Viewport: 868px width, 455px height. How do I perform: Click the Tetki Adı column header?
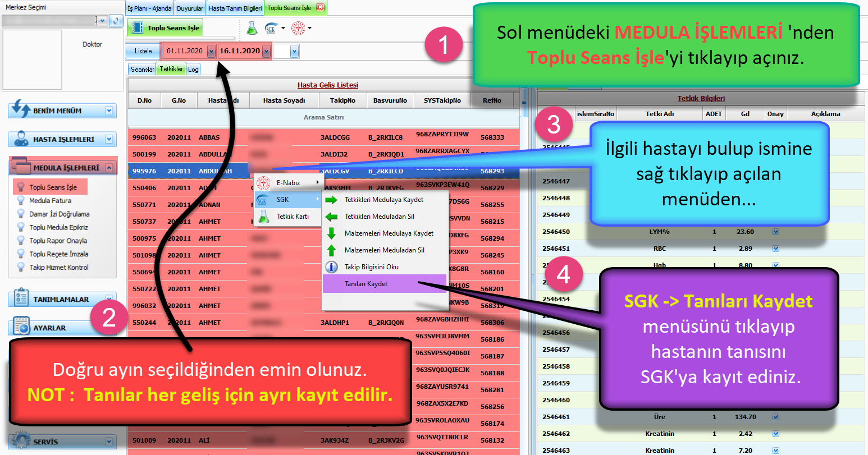coord(660,114)
